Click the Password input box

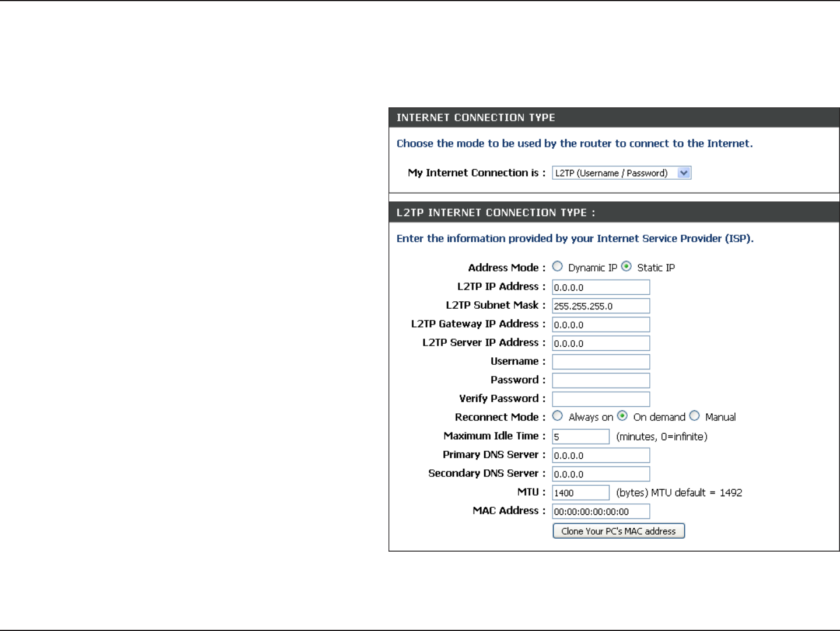601,381
